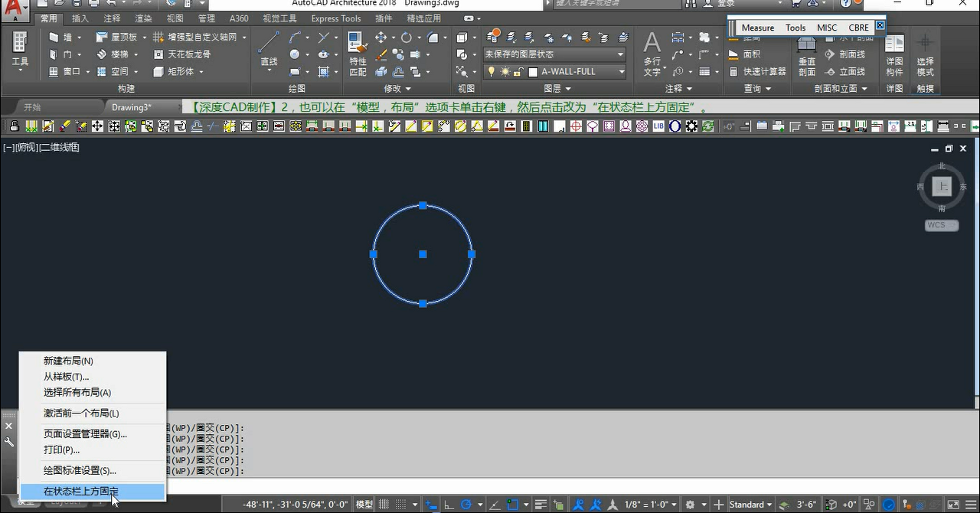Viewport: 980px width, 513px height.
Task: Select the Door (门) tool
Action: (x=60, y=54)
